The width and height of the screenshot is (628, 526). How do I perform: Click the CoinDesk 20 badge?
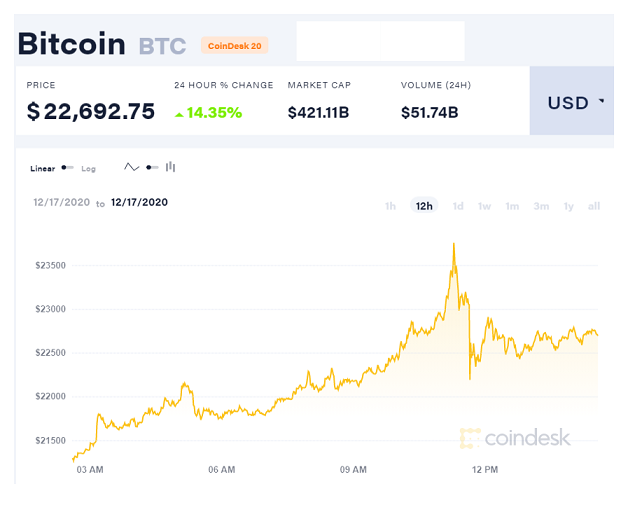pyautogui.click(x=235, y=46)
